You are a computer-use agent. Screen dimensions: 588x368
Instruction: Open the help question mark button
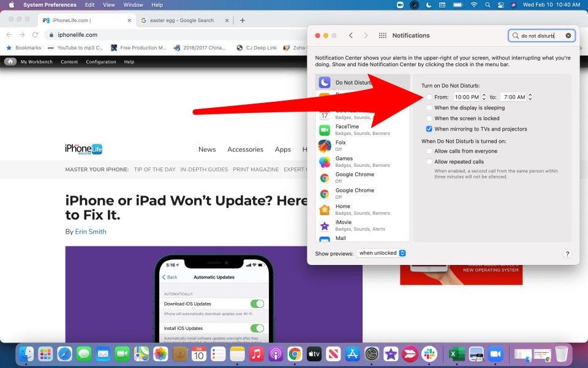coord(567,253)
